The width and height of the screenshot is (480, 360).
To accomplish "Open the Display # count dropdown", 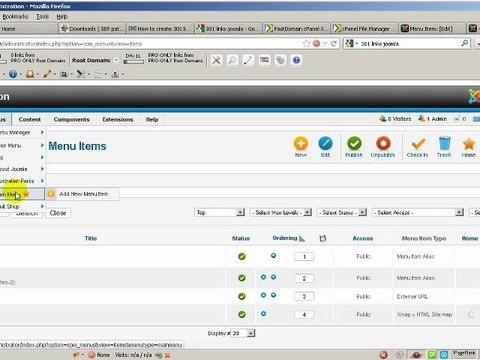I will [x=243, y=333].
